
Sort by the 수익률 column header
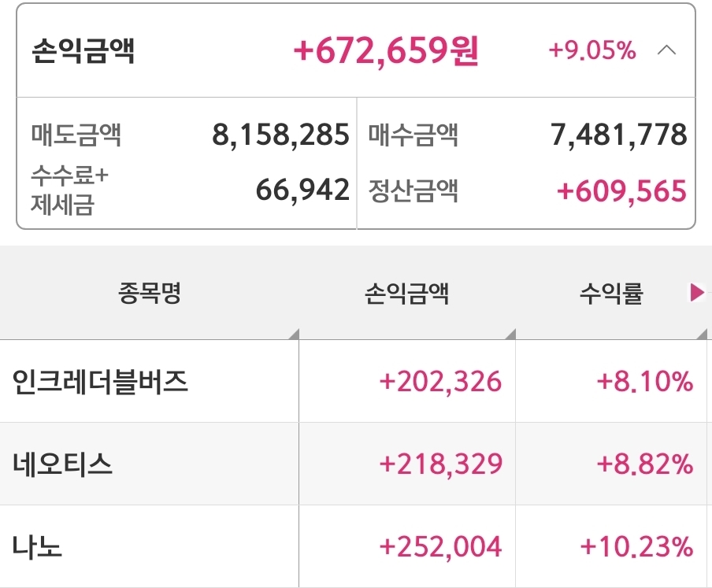click(x=611, y=294)
